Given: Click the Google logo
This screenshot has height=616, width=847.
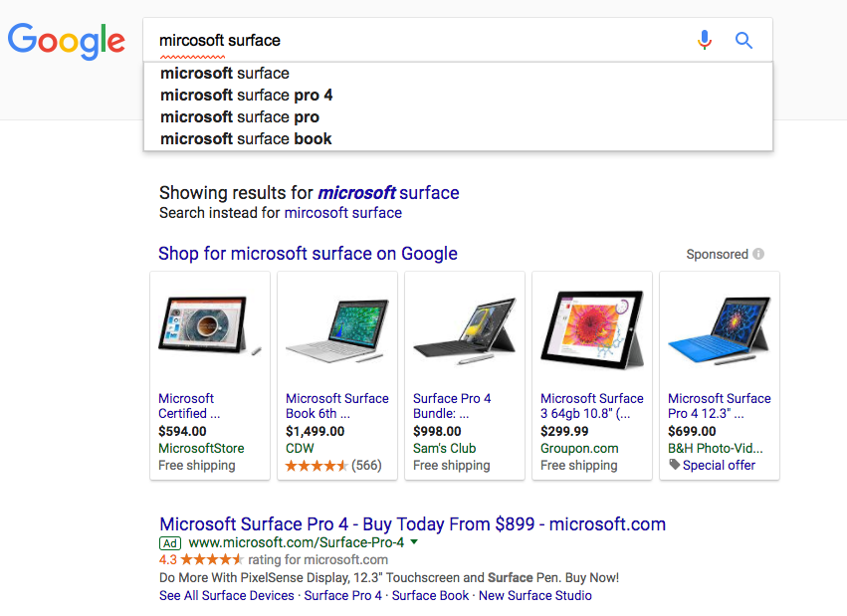Looking at the screenshot, I should click(67, 41).
